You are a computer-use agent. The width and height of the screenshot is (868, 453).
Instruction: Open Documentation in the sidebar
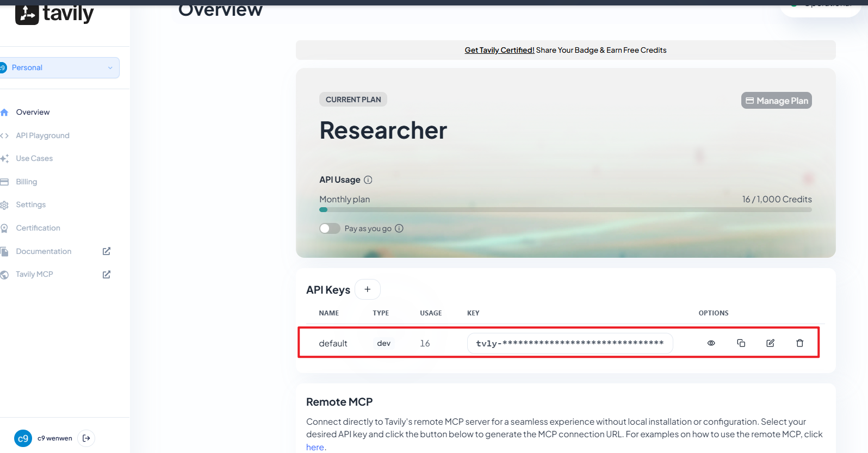tap(44, 252)
